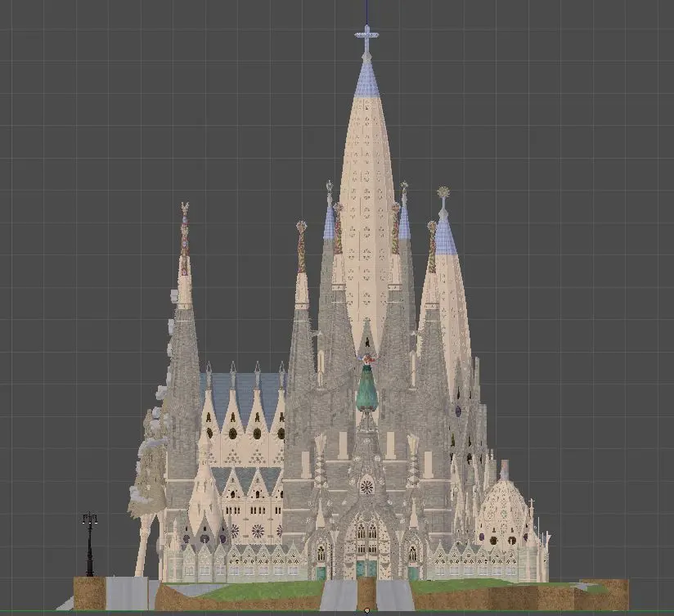Select the green egg-shaped ornament above the entrance

tap(366, 387)
